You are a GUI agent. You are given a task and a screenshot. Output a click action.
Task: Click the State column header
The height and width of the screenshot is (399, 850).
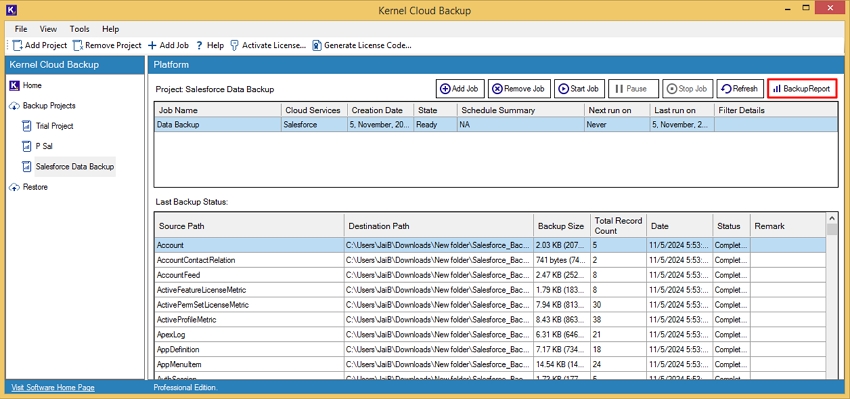(x=435, y=110)
